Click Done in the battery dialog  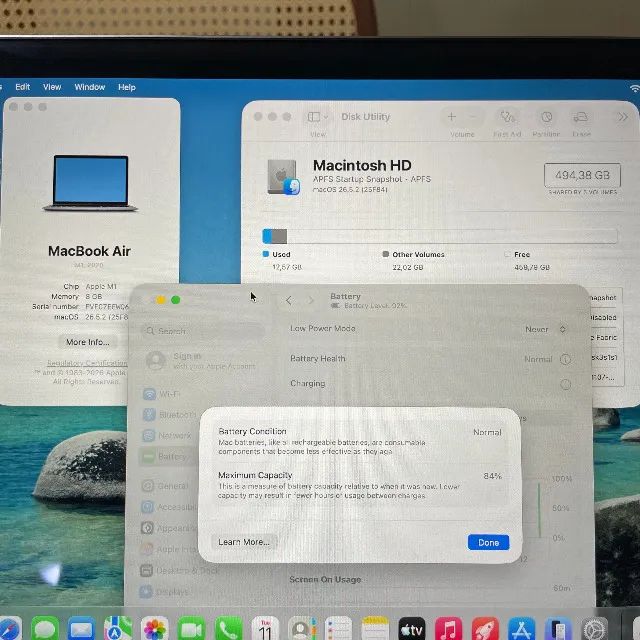(488, 542)
